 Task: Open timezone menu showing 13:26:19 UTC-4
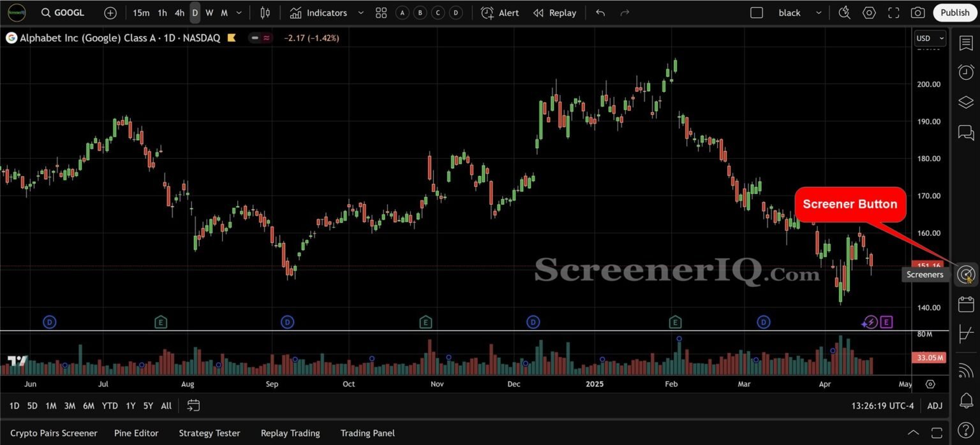pos(882,405)
